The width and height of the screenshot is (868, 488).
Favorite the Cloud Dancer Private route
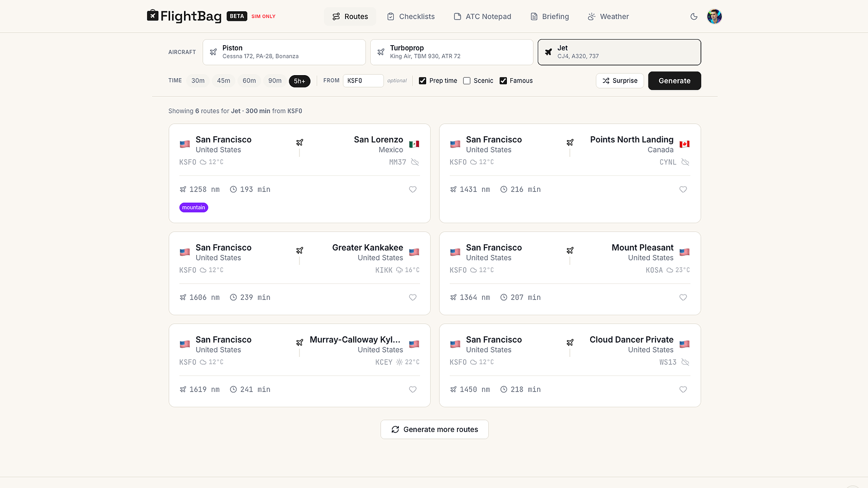point(683,389)
